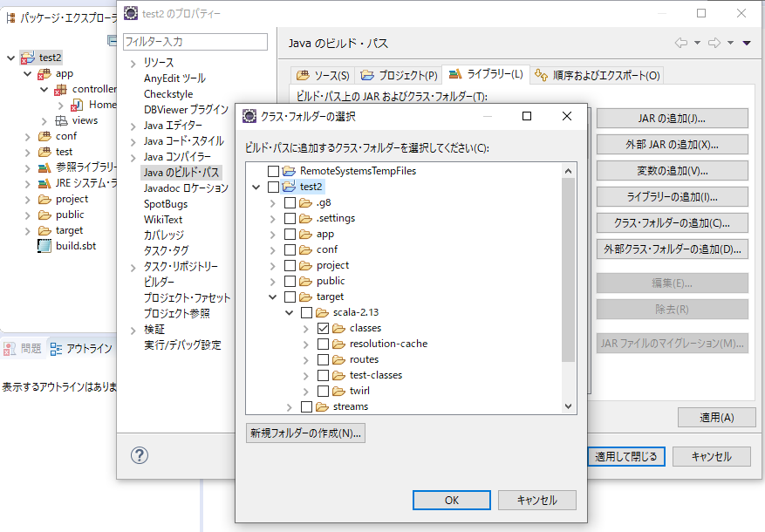
Task: Expand Java コンパイラー in properties sidebar
Action: point(133,158)
